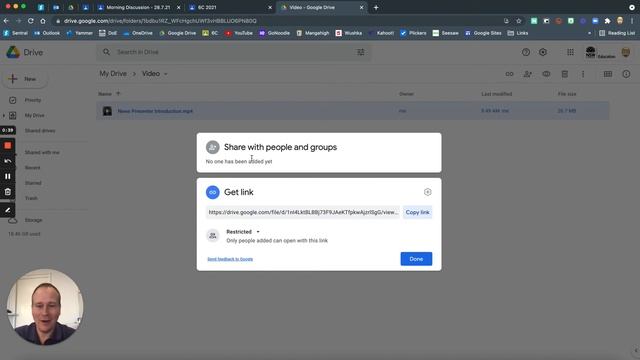
Task: Open Recent in the sidebar
Action: (32, 168)
